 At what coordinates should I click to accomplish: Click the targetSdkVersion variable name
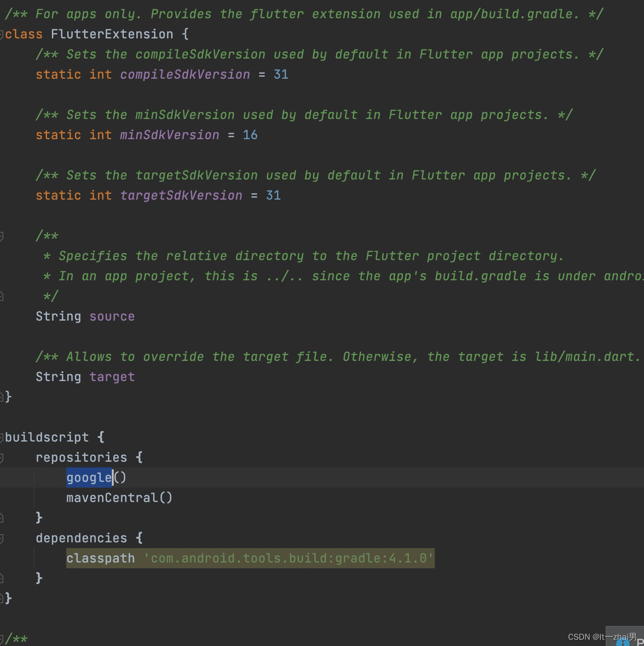pyautogui.click(x=181, y=195)
